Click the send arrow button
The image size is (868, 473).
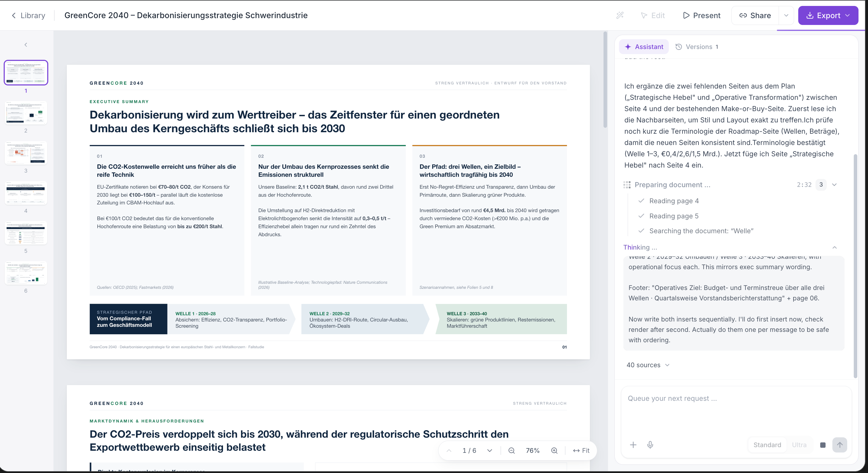(x=840, y=445)
